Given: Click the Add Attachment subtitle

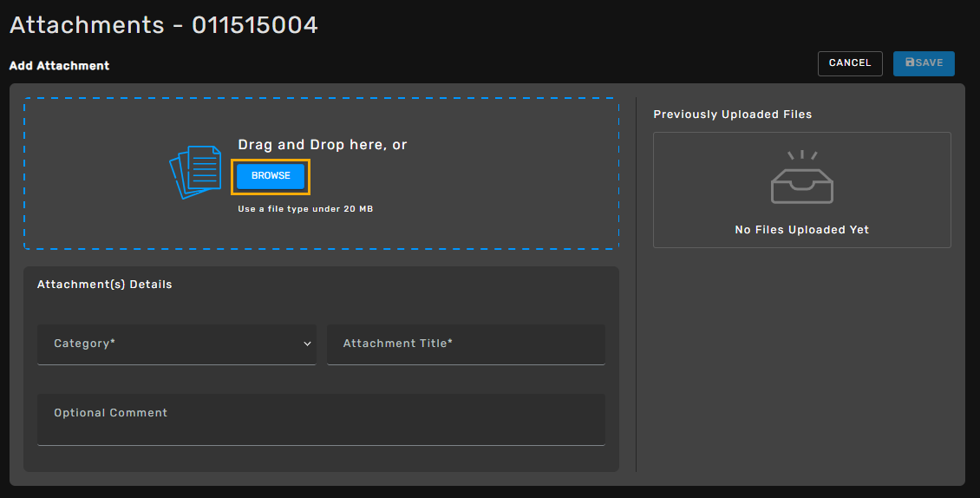Looking at the screenshot, I should [x=59, y=66].
